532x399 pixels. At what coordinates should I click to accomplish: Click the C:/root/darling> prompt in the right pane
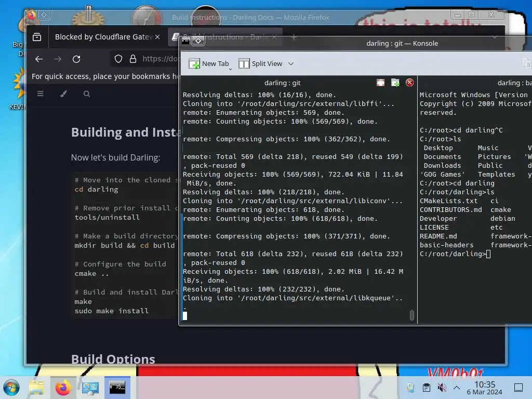tap(453, 254)
